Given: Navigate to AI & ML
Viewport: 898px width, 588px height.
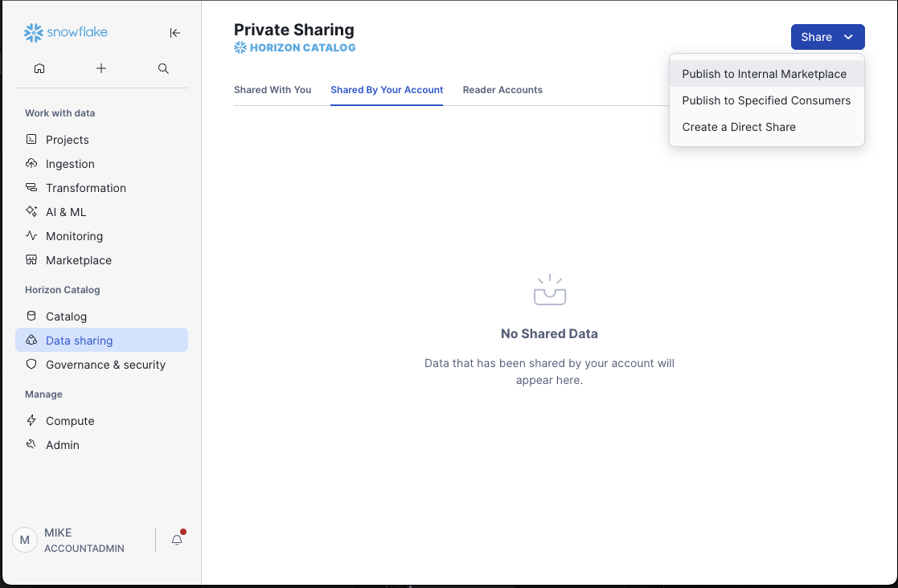Looking at the screenshot, I should point(101,211).
